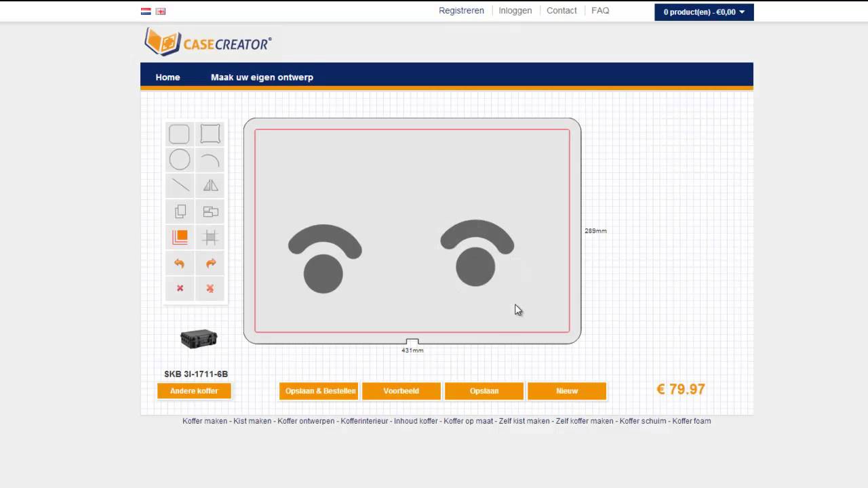Click the Koffer maken footer text
Screen dimensions: 868x488
coord(205,421)
